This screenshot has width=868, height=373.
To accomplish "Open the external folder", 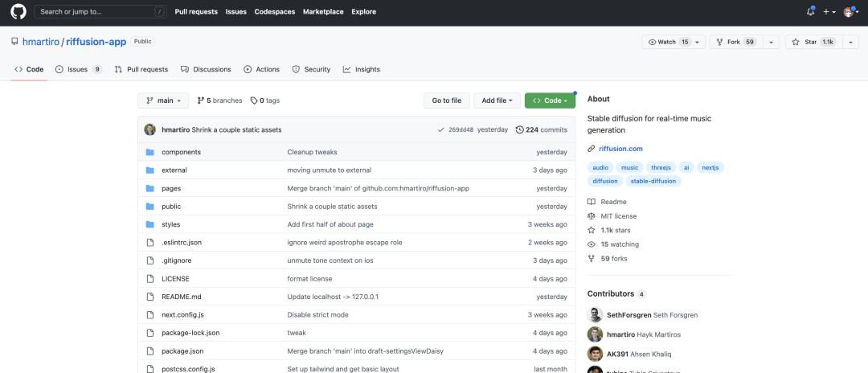I will [x=174, y=170].
